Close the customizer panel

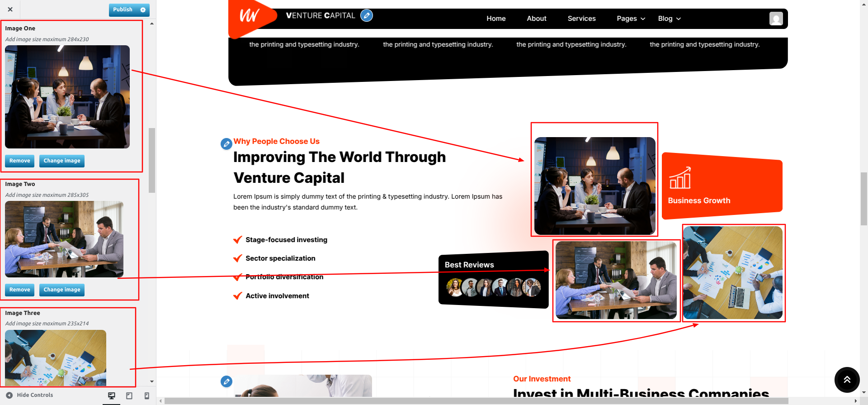click(x=10, y=9)
